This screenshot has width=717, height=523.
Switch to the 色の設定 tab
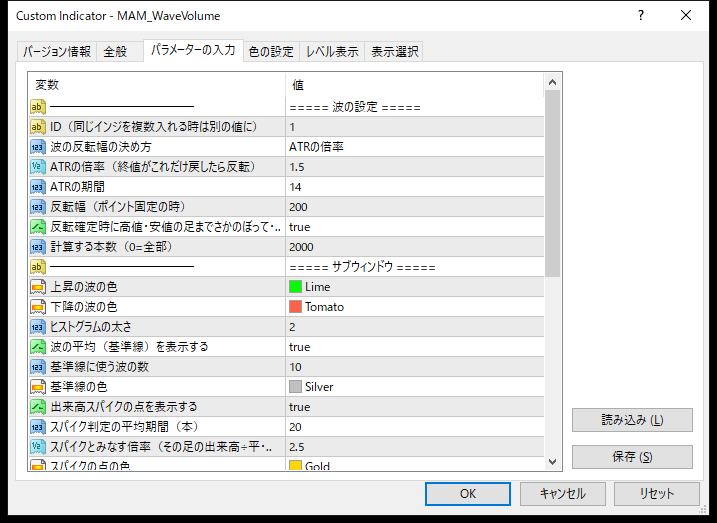[x=271, y=52]
